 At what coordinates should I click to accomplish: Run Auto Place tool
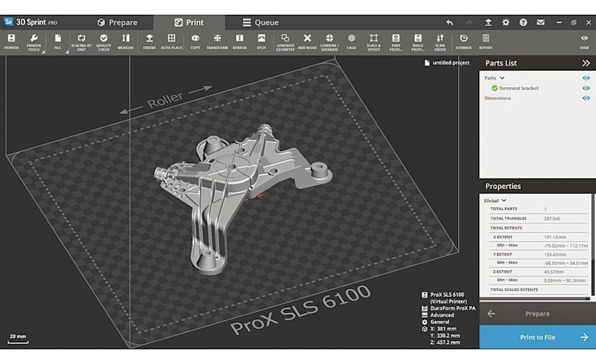coord(171,42)
